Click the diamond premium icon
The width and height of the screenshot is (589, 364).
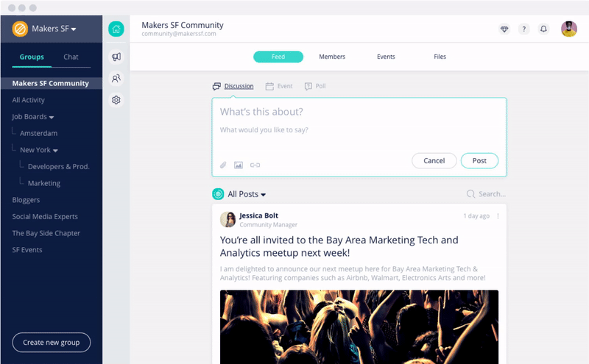[x=504, y=29]
